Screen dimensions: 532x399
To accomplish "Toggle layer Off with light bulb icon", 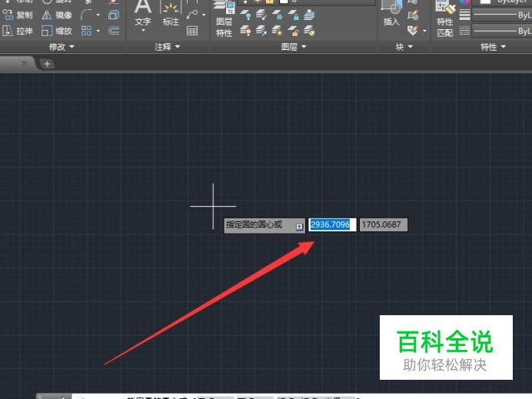I will [245, 15].
